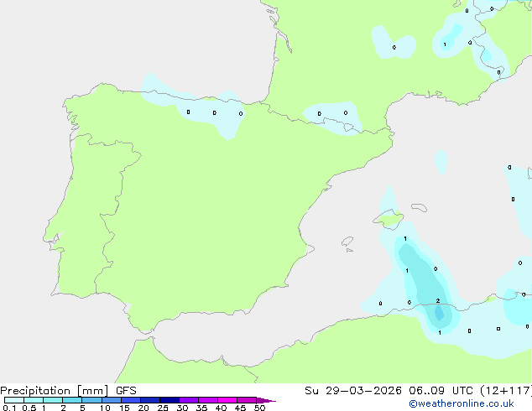This screenshot has height=411, width=532.
Task: Click the '15' legend scale label
Action: coord(124,408)
